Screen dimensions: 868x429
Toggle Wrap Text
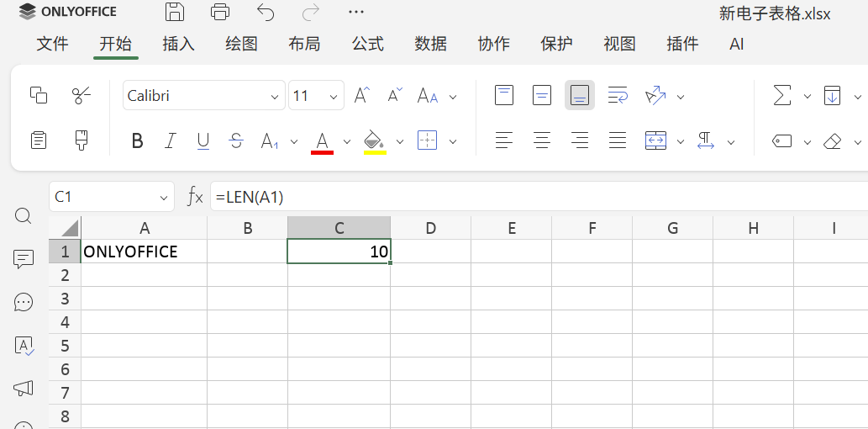click(618, 95)
